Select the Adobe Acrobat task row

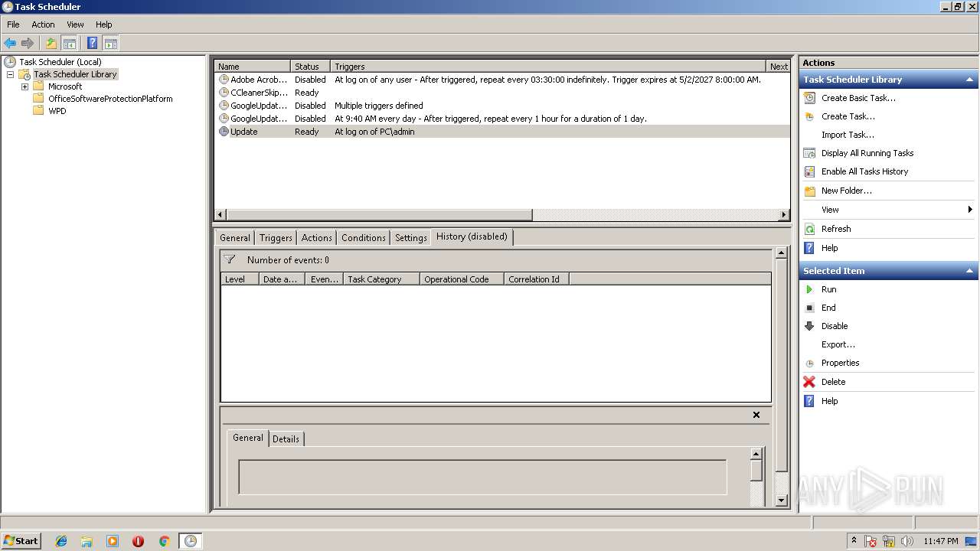[502, 80]
